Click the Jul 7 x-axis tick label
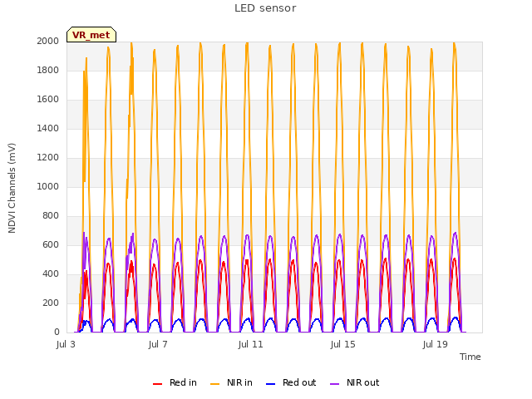This screenshot has height=399, width=532. (x=158, y=344)
